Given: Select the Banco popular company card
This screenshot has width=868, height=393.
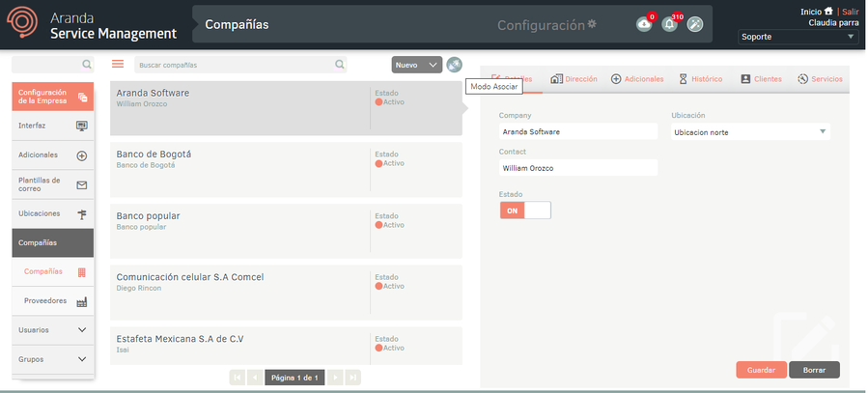Looking at the screenshot, I should (286, 231).
